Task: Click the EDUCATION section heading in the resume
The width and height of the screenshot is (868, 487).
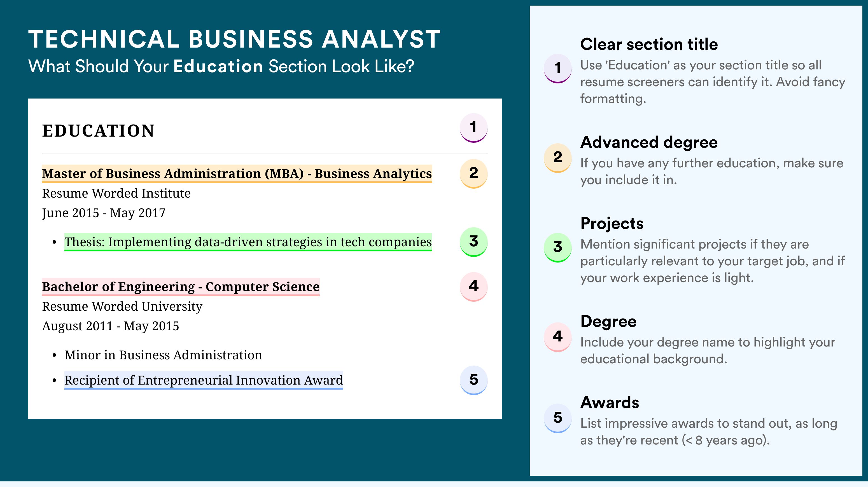Action: click(x=98, y=131)
